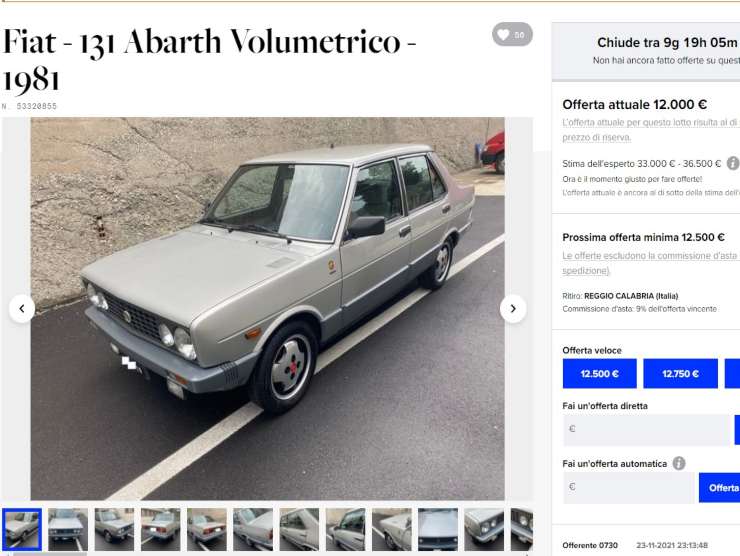The height and width of the screenshot is (556, 740).
Task: Select the second front-view thumbnail
Action: [68, 529]
